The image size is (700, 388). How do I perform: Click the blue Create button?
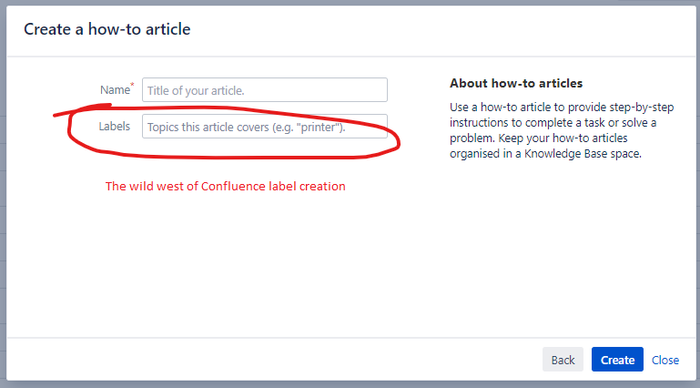pos(617,359)
